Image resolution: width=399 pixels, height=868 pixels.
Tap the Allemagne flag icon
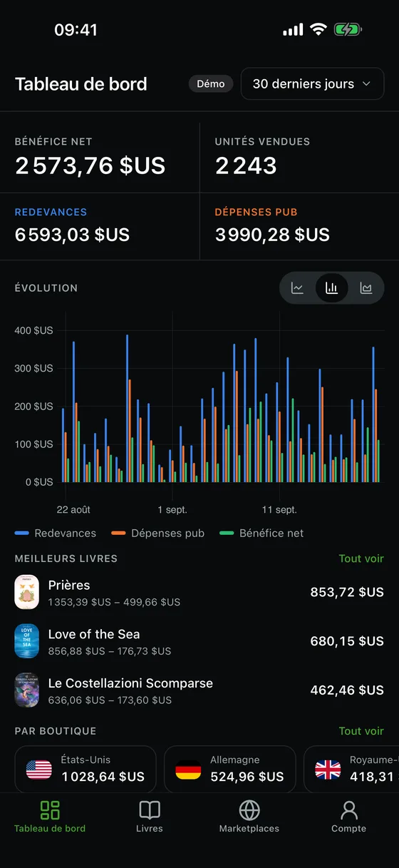point(188,770)
